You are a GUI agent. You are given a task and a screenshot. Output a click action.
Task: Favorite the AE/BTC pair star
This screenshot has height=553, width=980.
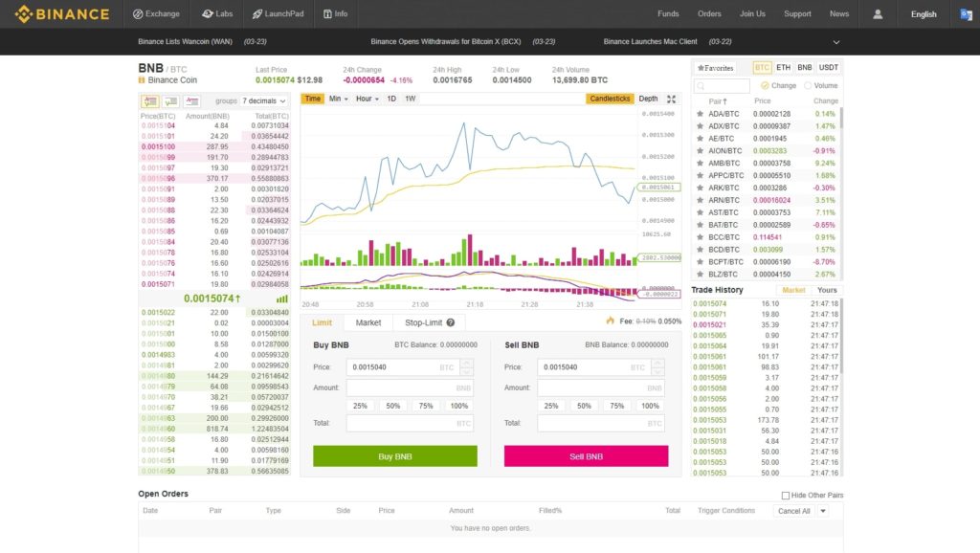coord(700,139)
